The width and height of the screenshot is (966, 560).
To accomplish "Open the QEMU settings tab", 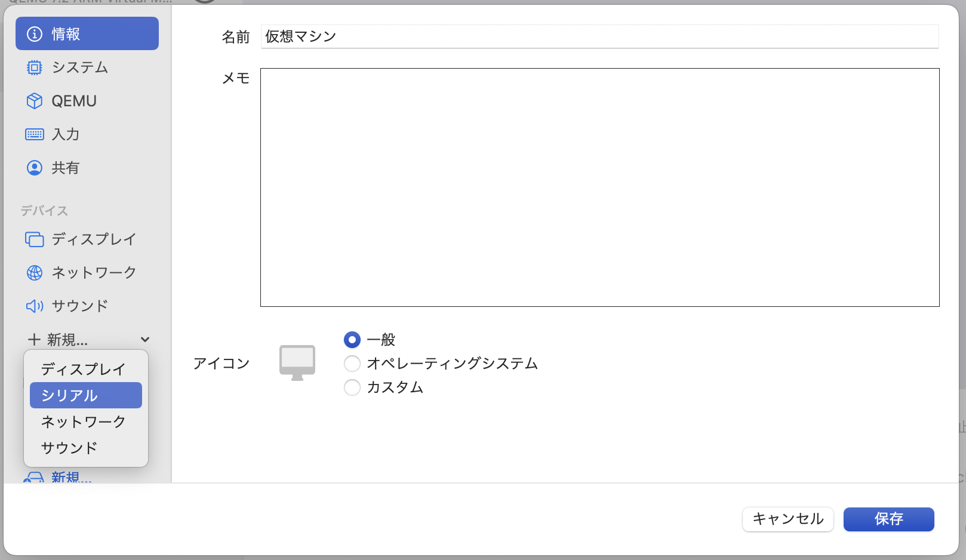I will tap(87, 101).
